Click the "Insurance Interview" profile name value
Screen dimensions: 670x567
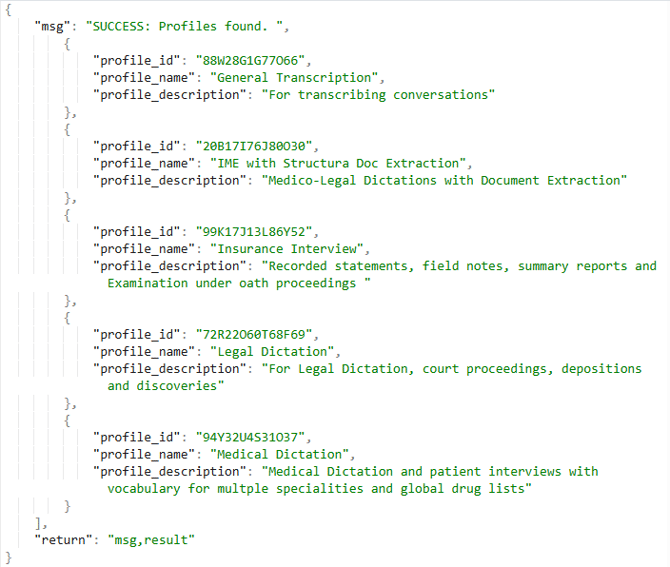click(288, 249)
